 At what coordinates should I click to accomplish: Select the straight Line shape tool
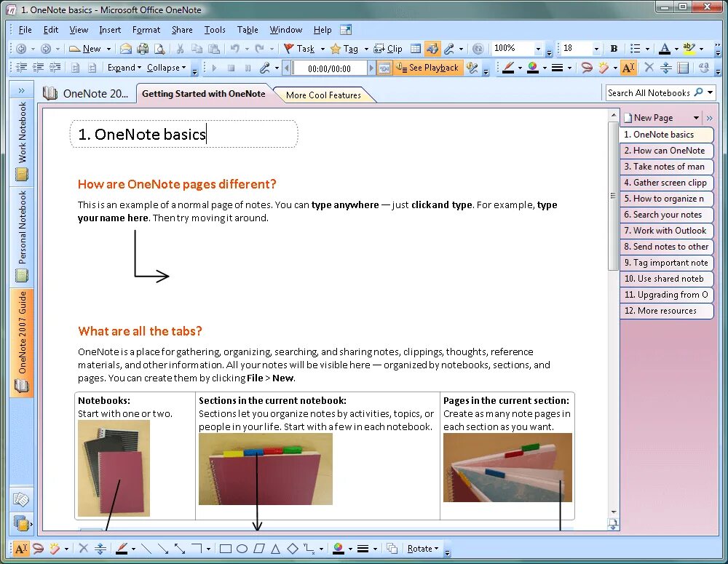click(x=146, y=549)
